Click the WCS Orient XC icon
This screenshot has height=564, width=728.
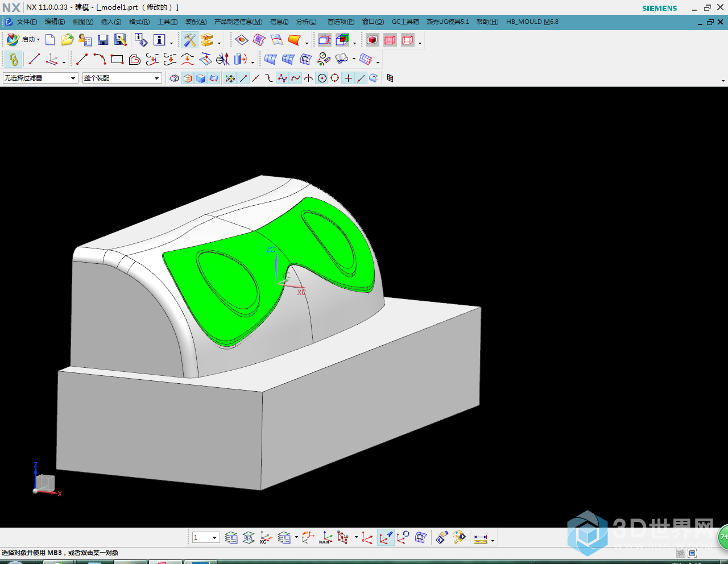point(265,537)
